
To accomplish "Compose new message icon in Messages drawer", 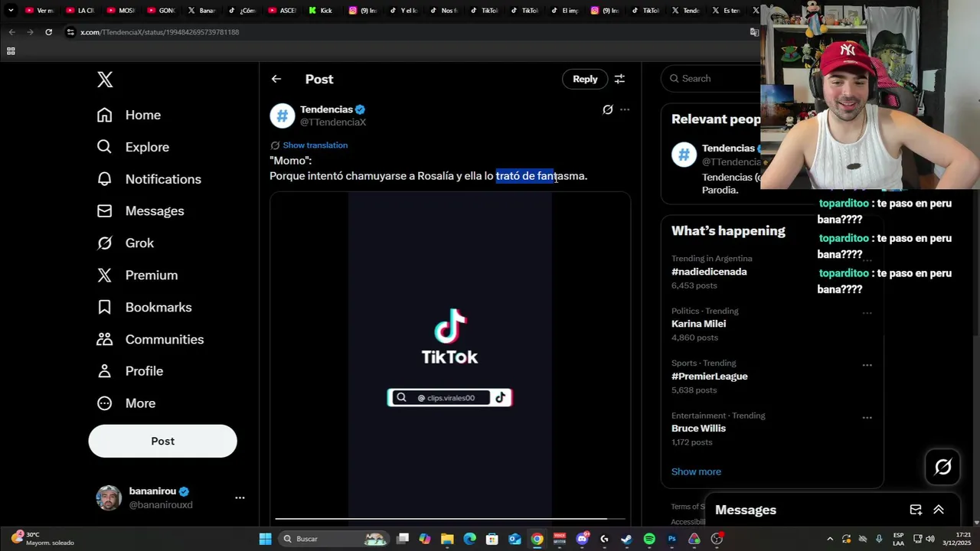I will pos(916,510).
